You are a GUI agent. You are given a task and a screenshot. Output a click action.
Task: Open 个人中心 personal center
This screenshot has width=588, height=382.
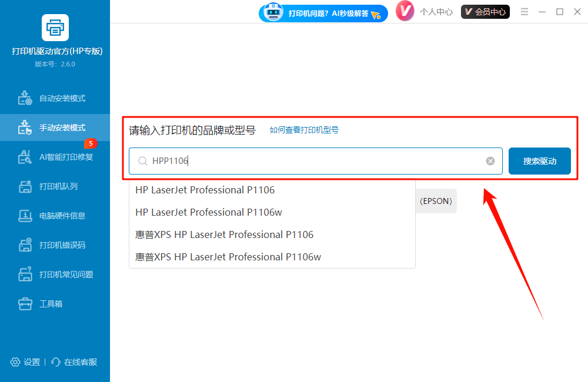pos(436,11)
